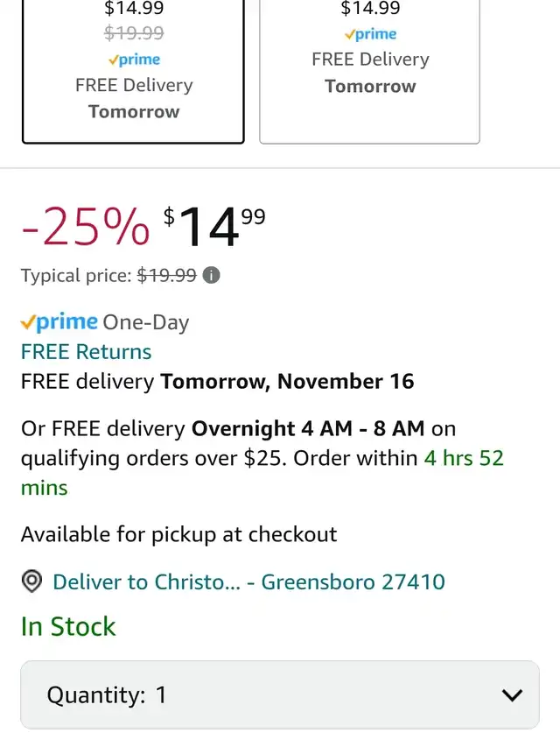Viewport: 560px width, 747px height.
Task: Click the green In Stock text
Action: point(68,627)
